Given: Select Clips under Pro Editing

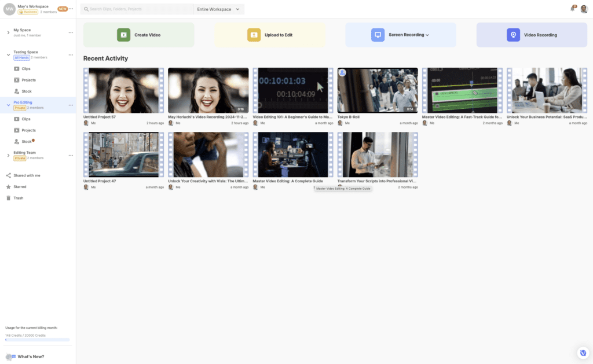Looking at the screenshot, I should tap(25, 119).
